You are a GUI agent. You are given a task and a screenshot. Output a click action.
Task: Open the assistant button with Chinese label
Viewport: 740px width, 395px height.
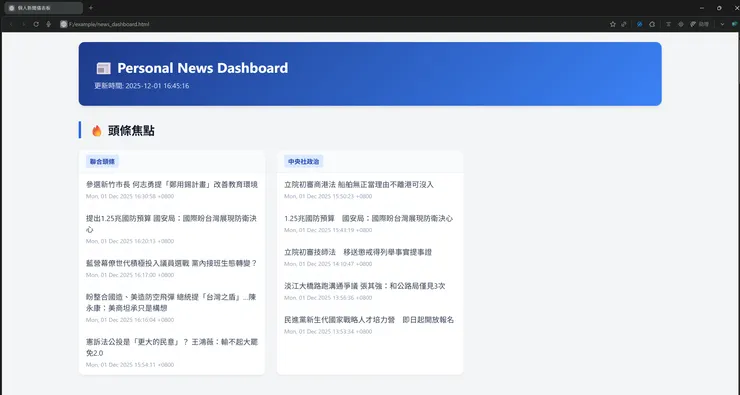click(699, 24)
